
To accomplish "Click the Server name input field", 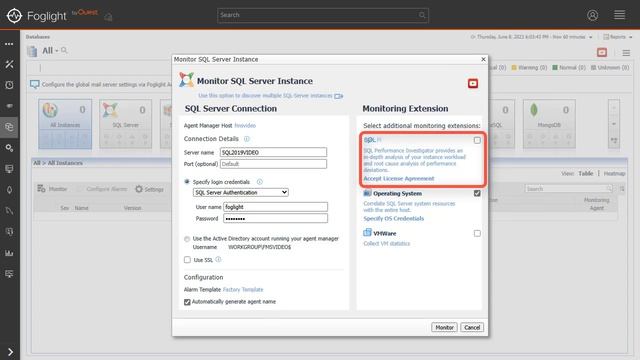I will tap(273, 152).
